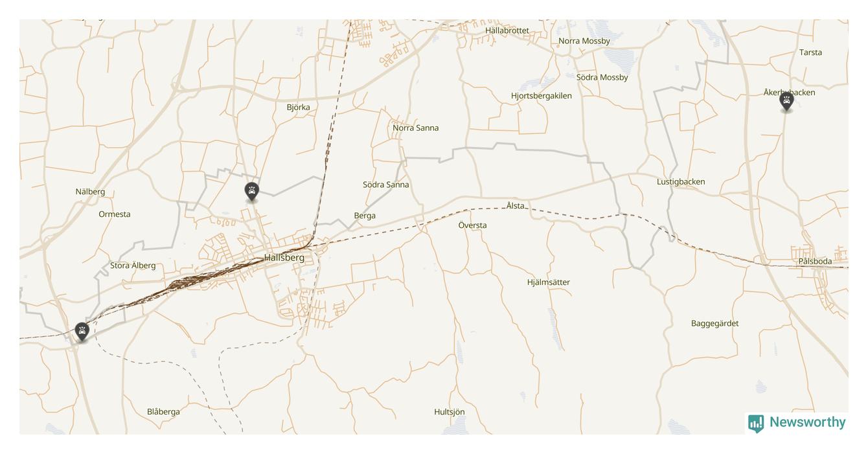Viewport: 868px width, 454px height.
Task: Select the Nälberg map label
Action: (x=90, y=192)
